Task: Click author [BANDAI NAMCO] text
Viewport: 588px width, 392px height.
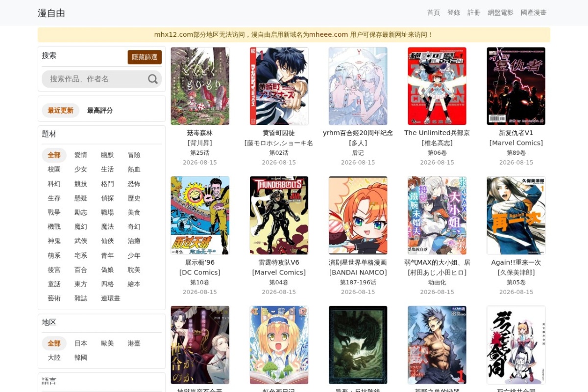Action: click(358, 272)
